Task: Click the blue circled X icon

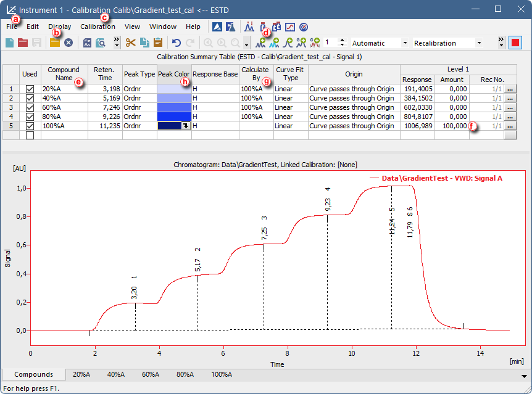Action: pyautogui.click(x=69, y=43)
